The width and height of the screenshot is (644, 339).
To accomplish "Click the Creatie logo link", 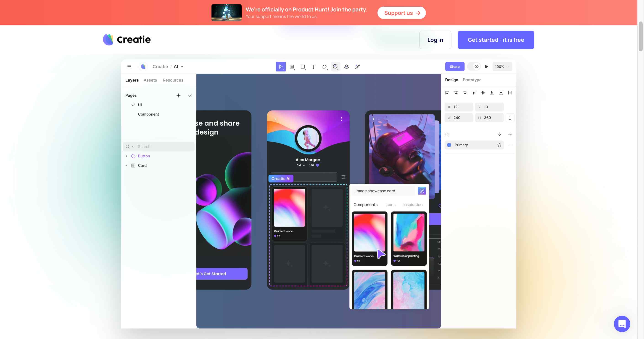I will coord(127,40).
